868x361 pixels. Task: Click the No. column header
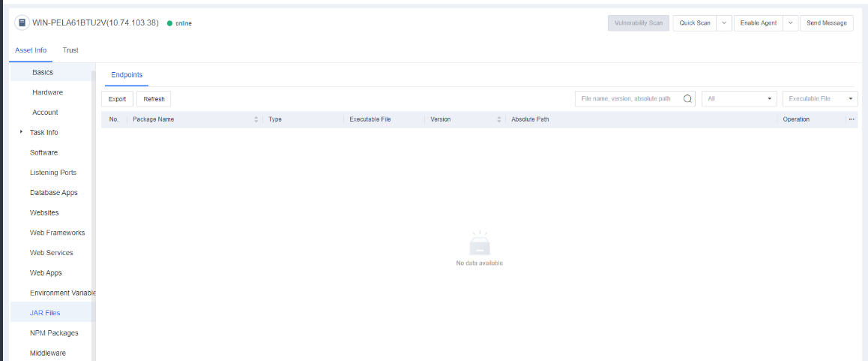point(114,119)
